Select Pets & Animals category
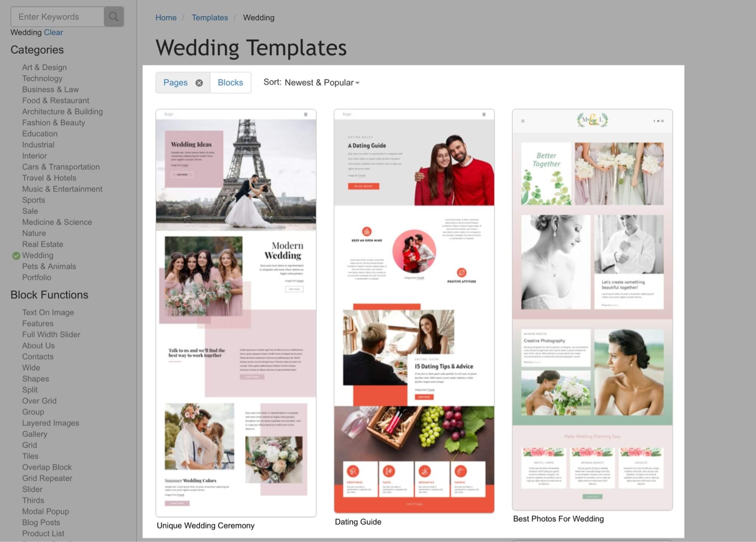Image resolution: width=756 pixels, height=542 pixels. point(49,266)
